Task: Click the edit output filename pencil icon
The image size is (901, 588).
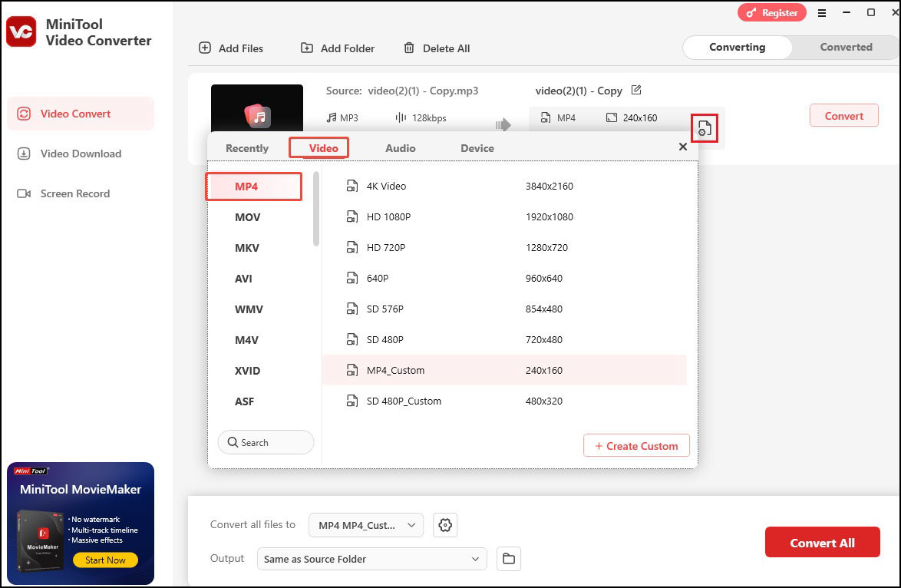Action: tap(636, 90)
